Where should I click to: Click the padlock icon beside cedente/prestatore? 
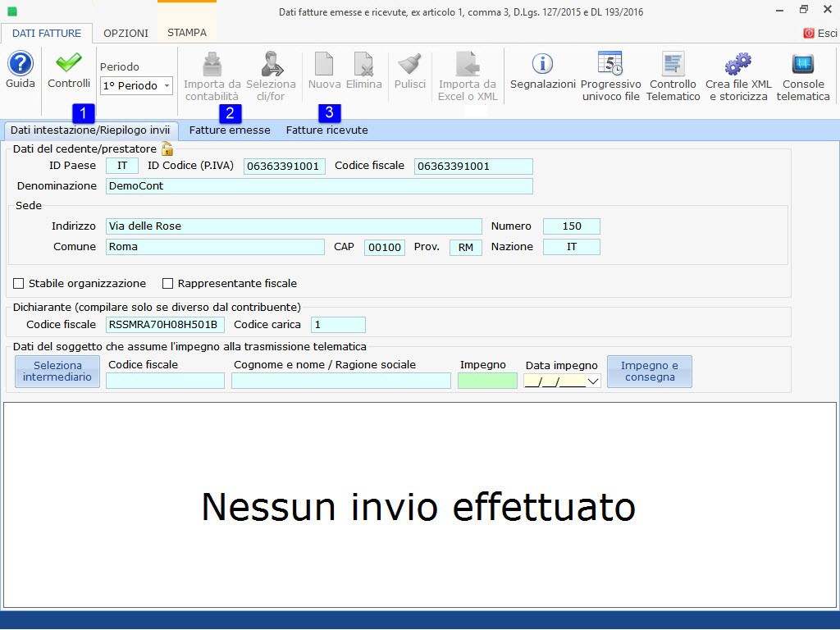point(167,148)
